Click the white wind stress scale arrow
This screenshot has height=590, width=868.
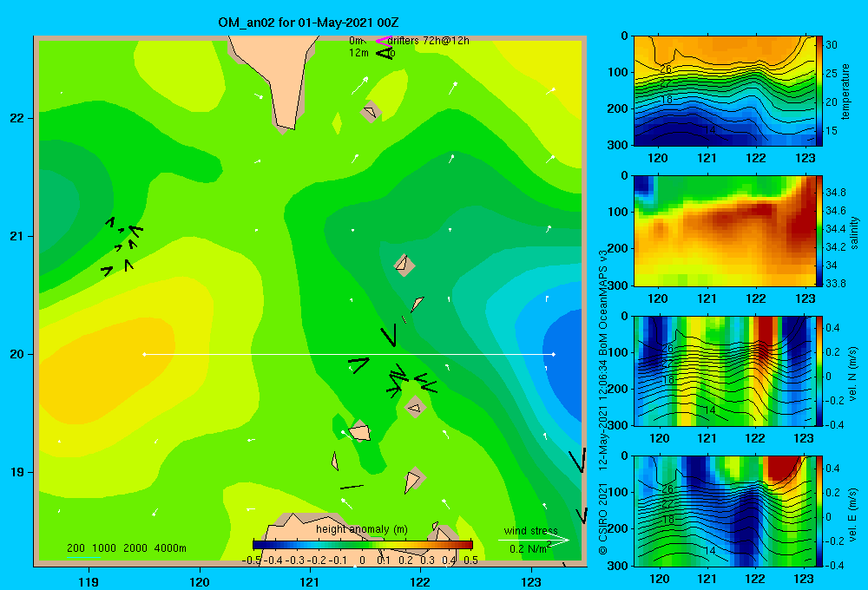[x=534, y=541]
